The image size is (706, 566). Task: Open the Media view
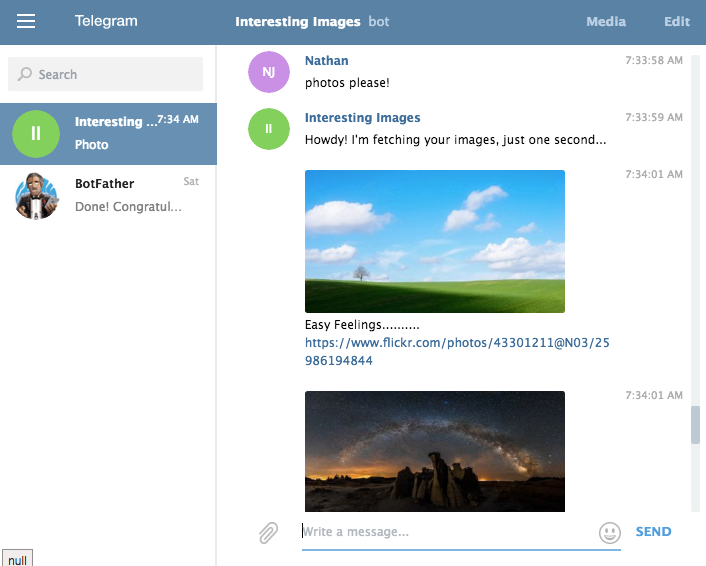(606, 22)
